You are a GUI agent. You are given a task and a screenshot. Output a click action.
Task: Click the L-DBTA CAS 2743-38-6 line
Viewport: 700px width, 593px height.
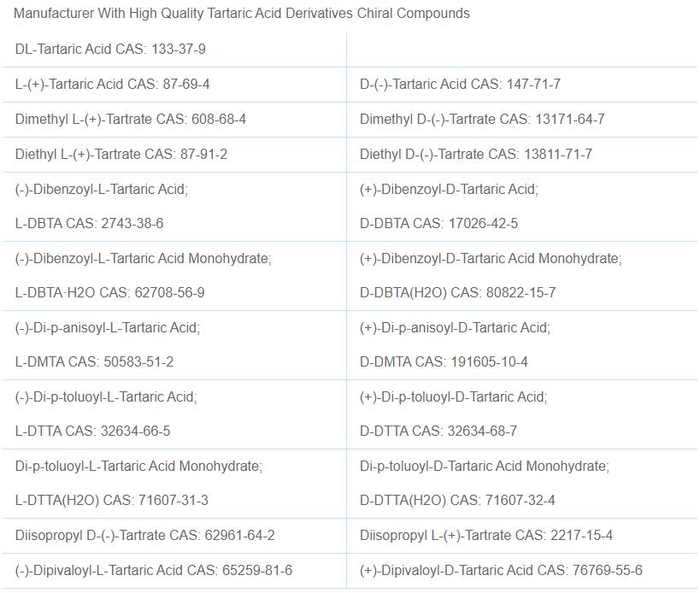(x=89, y=224)
